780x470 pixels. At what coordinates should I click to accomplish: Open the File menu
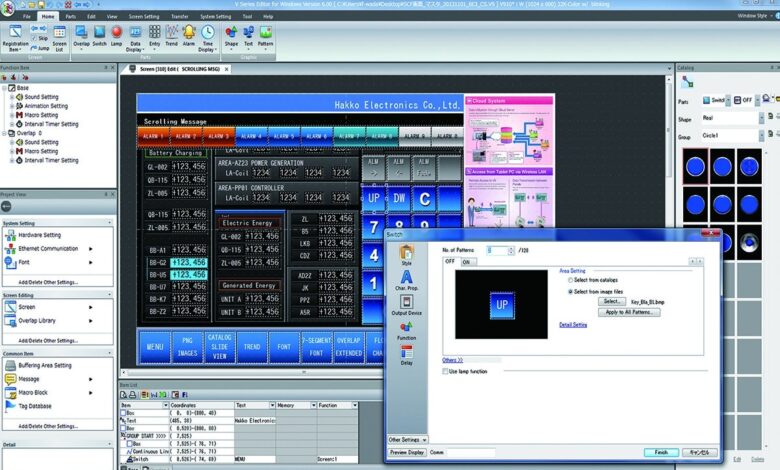26,16
